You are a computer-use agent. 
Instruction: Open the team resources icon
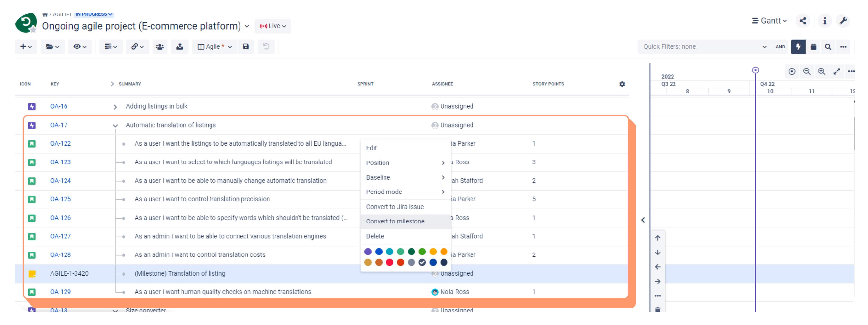pos(160,47)
